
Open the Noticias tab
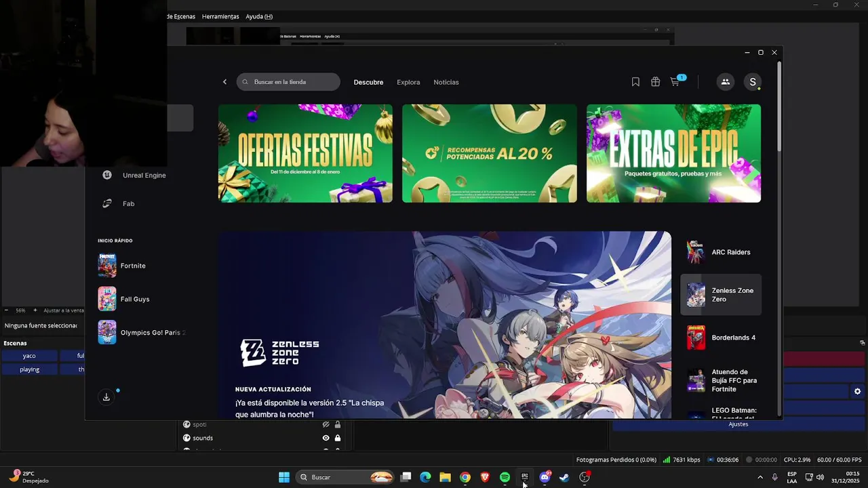446,82
